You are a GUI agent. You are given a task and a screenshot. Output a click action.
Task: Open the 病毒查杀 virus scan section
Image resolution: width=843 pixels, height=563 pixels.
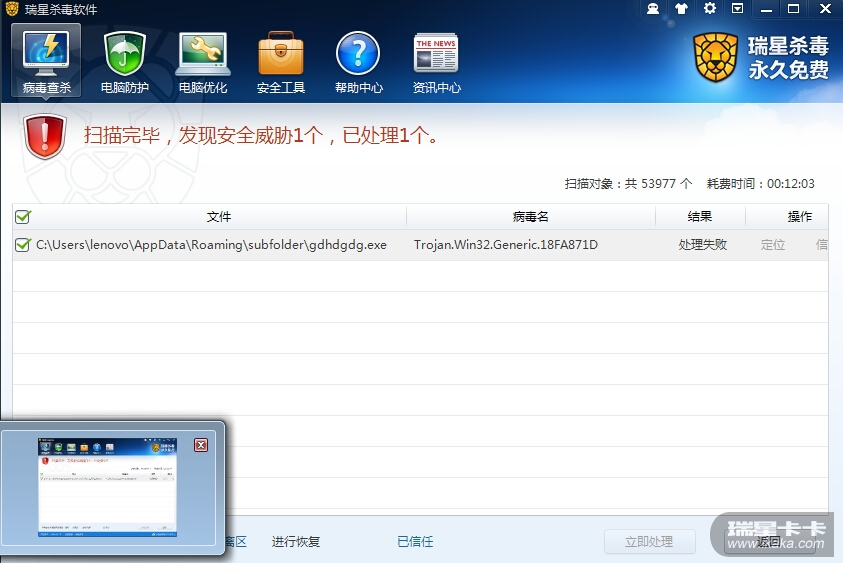tap(46, 61)
